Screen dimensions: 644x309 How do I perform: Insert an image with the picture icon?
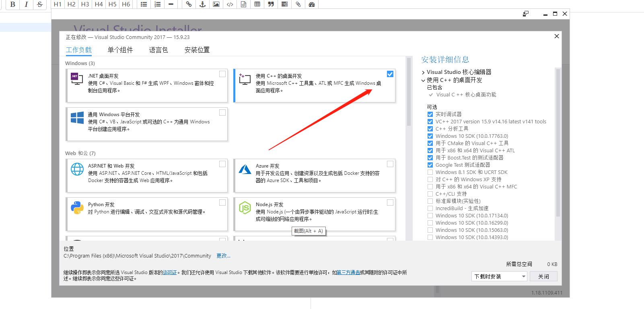(216, 4)
